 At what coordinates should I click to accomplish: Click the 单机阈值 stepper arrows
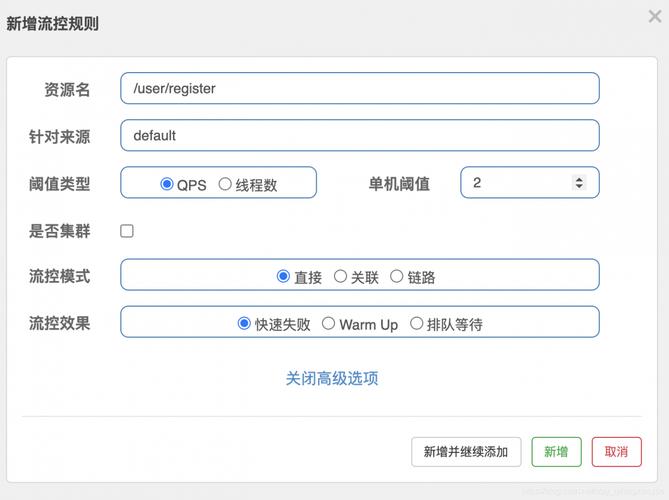[x=579, y=183]
